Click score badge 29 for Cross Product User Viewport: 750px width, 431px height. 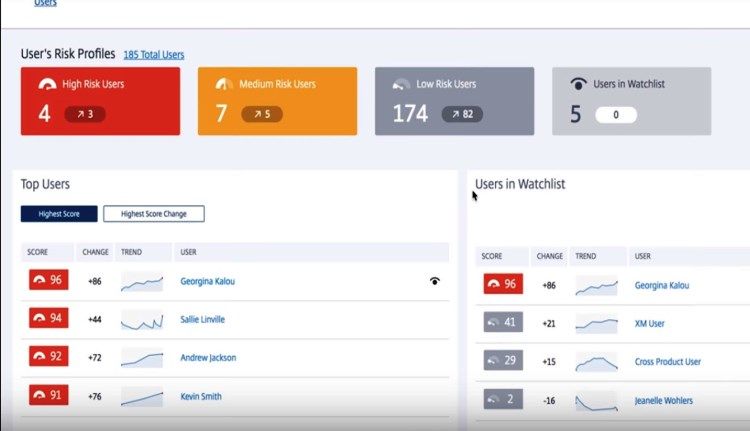click(503, 361)
